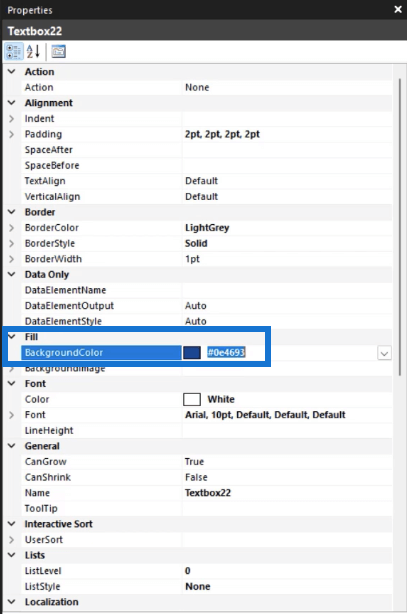Image resolution: width=407 pixels, height=614 pixels.
Task: Close the Properties panel
Action: [398, 9]
